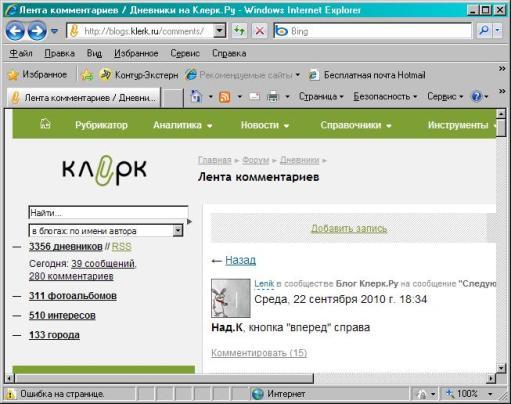The image size is (511, 404).
Task: Open the Файл menu
Action: [21, 53]
